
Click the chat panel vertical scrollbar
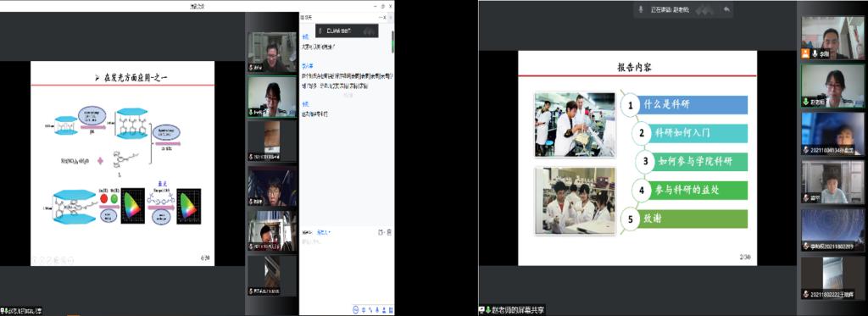tap(393, 42)
